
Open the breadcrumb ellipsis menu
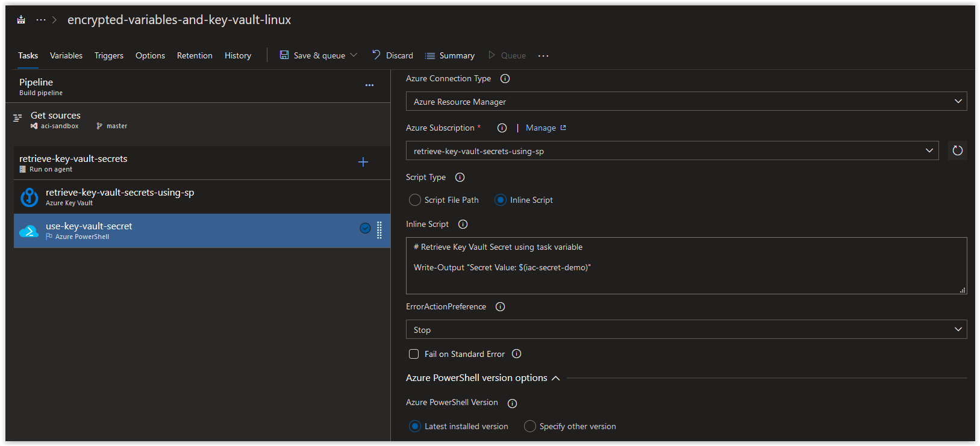[x=41, y=20]
